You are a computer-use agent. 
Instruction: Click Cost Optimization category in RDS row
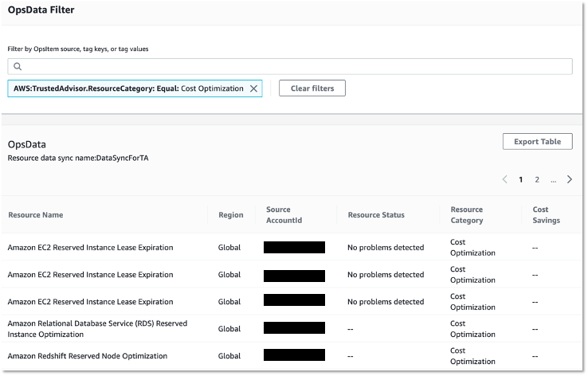coord(472,329)
